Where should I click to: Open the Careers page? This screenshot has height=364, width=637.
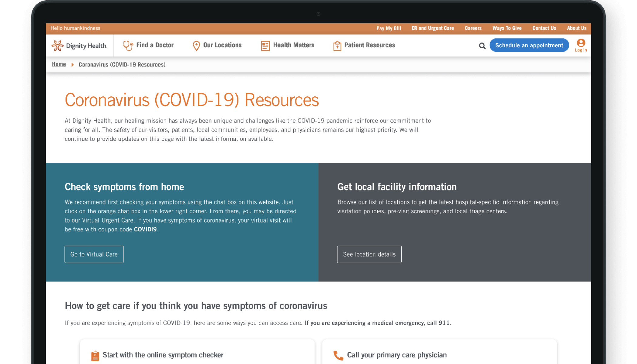click(473, 28)
